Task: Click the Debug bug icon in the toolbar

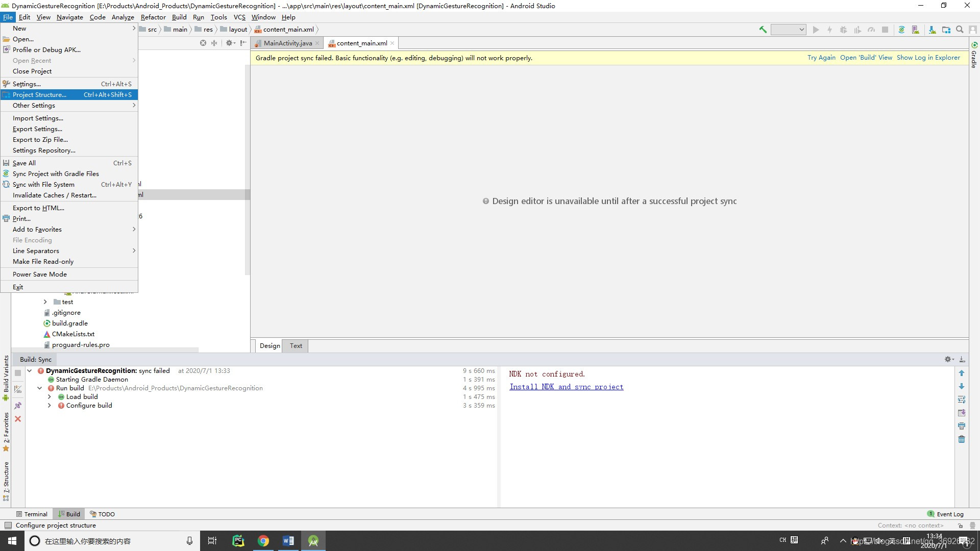Action: [x=843, y=30]
